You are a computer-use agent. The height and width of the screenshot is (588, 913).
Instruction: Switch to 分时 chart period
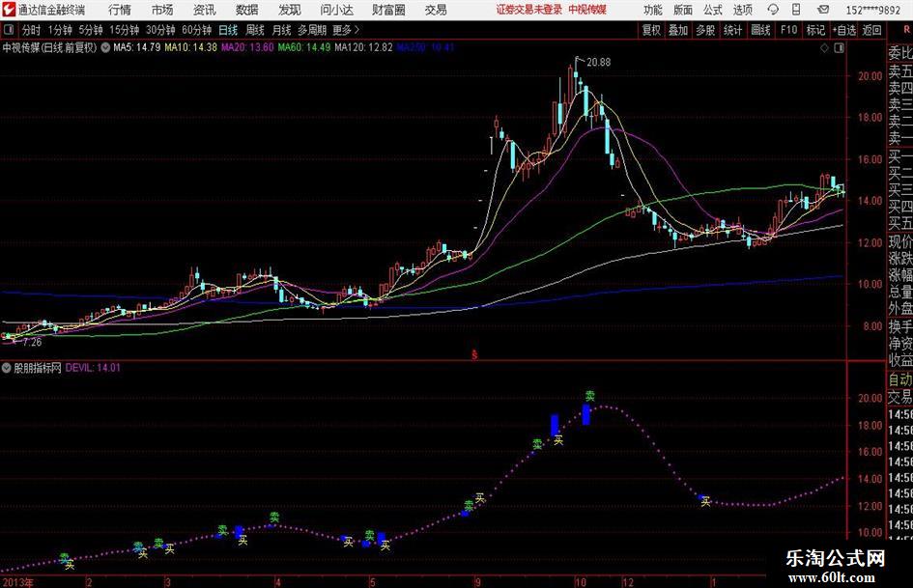31,30
